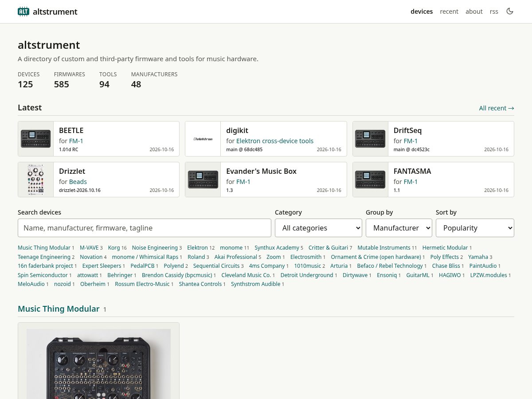532x399 pixels.
Task: Follow the Beads device link
Action: [x=78, y=182]
